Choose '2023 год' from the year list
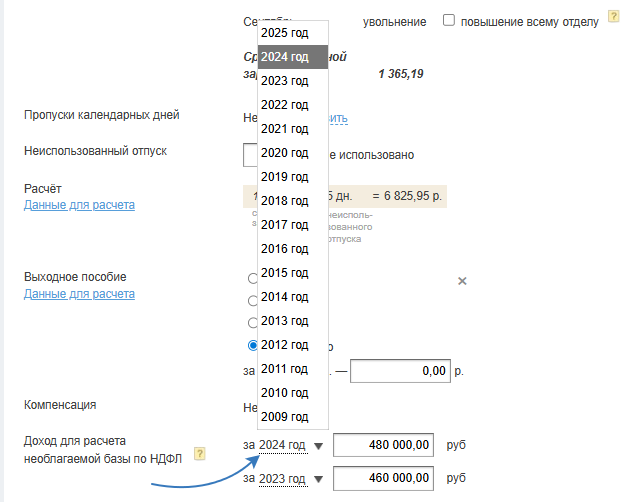The image size is (635, 502). pos(285,80)
